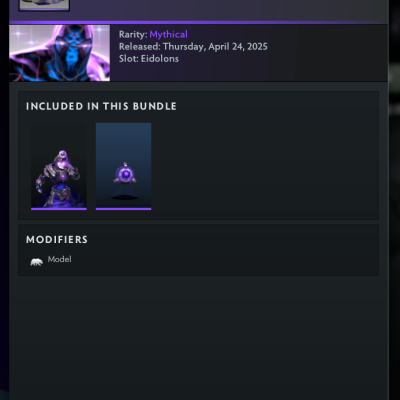The height and width of the screenshot is (400, 400).
Task: Click the purple underline beneath the hero set item
Action: pyautogui.click(x=59, y=209)
